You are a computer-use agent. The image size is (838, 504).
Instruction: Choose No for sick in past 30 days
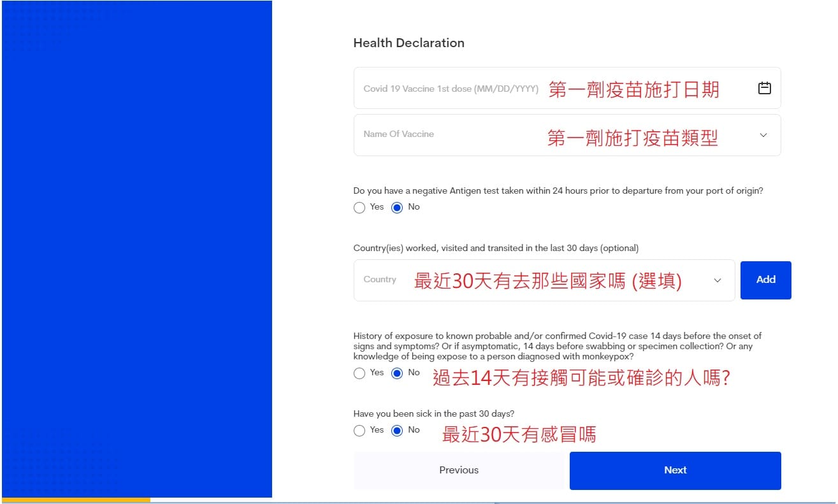point(397,431)
